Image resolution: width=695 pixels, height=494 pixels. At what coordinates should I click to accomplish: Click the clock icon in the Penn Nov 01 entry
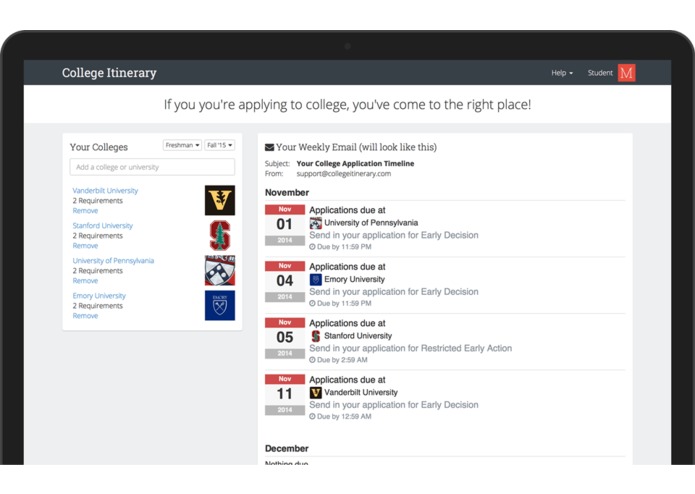coord(312,247)
